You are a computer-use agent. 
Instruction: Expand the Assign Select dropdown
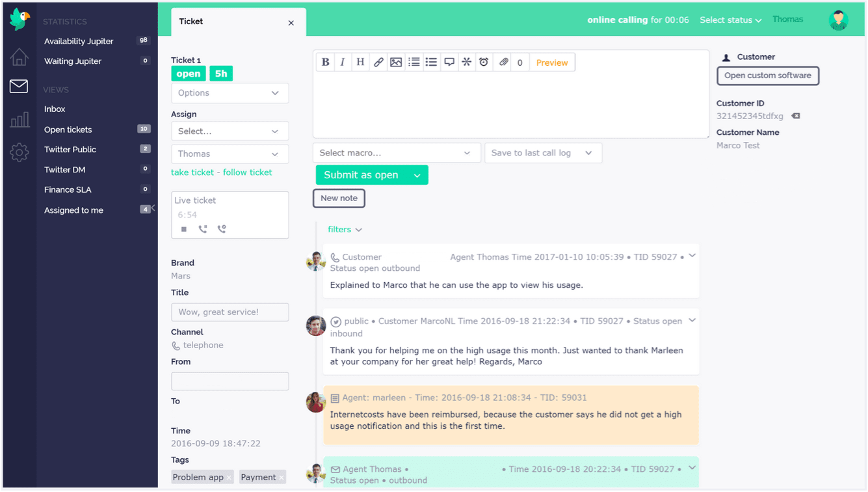point(230,131)
